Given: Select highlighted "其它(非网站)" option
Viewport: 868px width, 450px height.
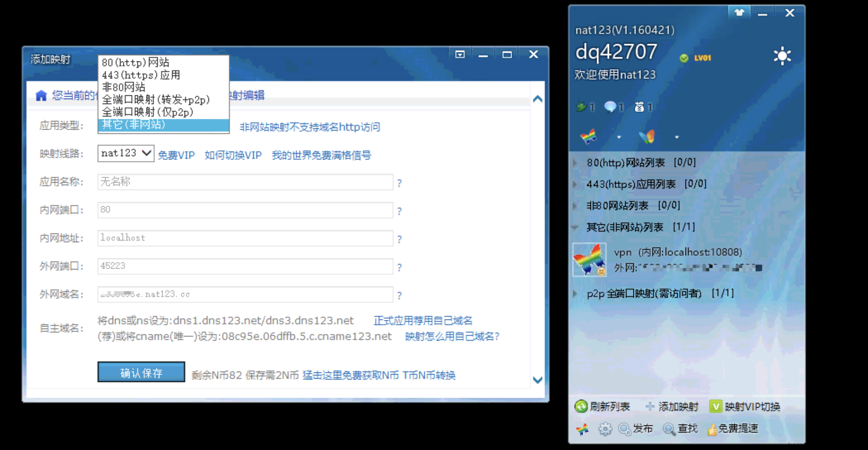Looking at the screenshot, I should 164,125.
